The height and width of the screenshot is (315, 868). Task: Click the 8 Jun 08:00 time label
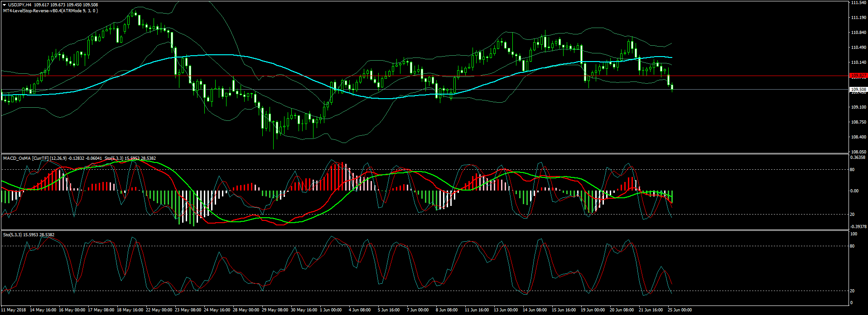point(447,310)
